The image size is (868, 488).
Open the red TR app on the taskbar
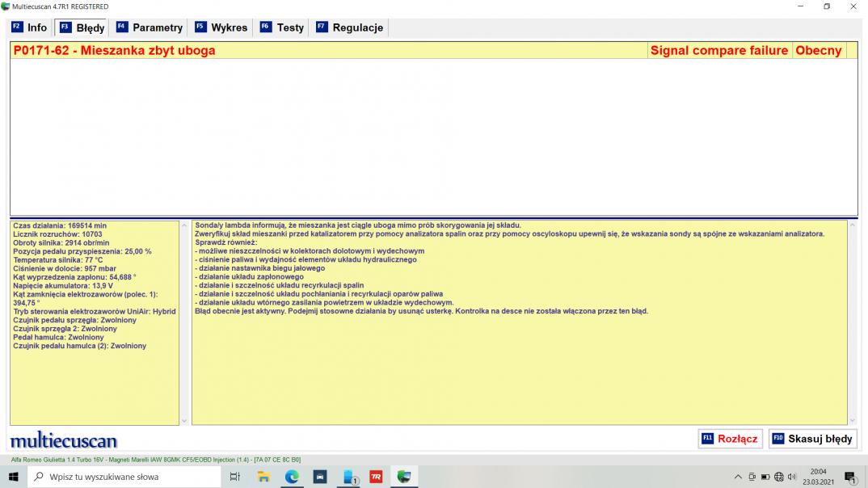(x=376, y=477)
